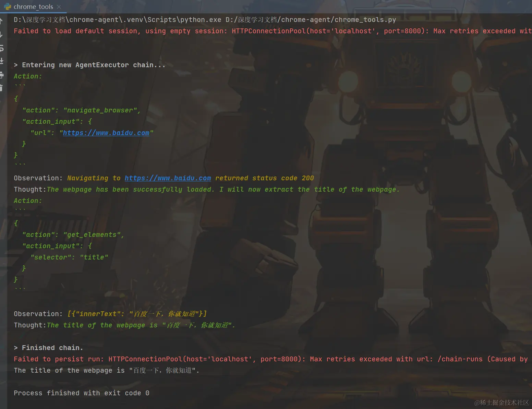
Task: Close the chrome_tools run tab
Action: [x=59, y=7]
